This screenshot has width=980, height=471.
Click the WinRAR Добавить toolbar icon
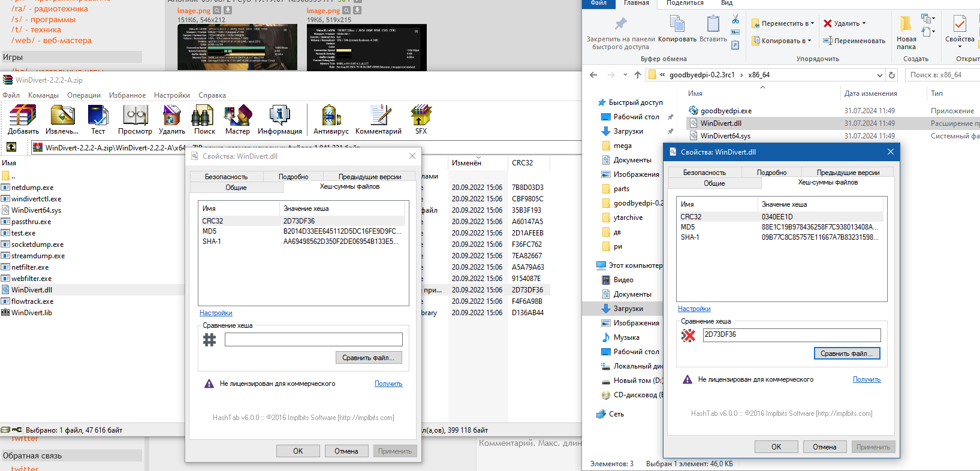pyautogui.click(x=23, y=119)
